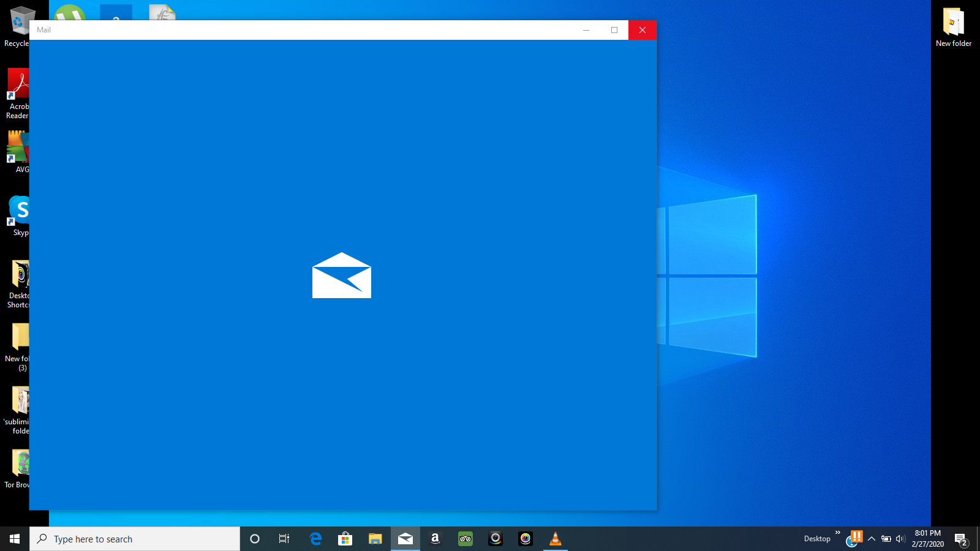The height and width of the screenshot is (551, 980).
Task: Open the battery status tray icon
Action: pos(886,539)
